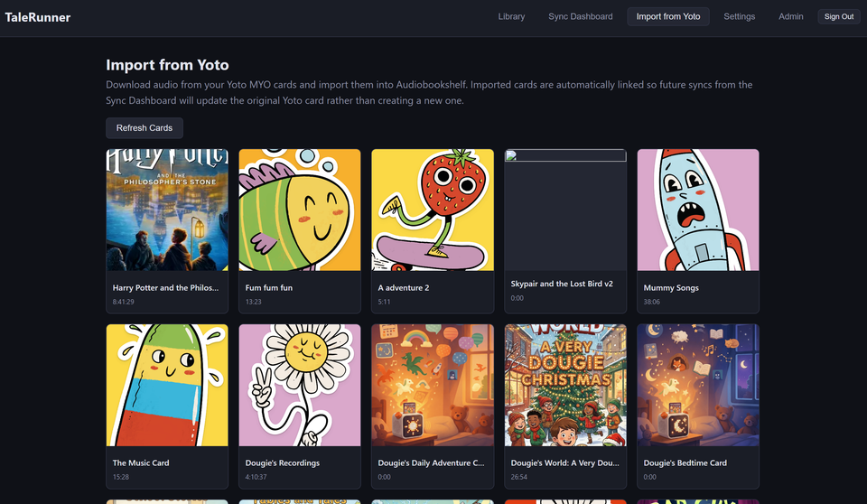Click the 'Mummy Songs' card title
The width and height of the screenshot is (867, 504).
tap(671, 288)
